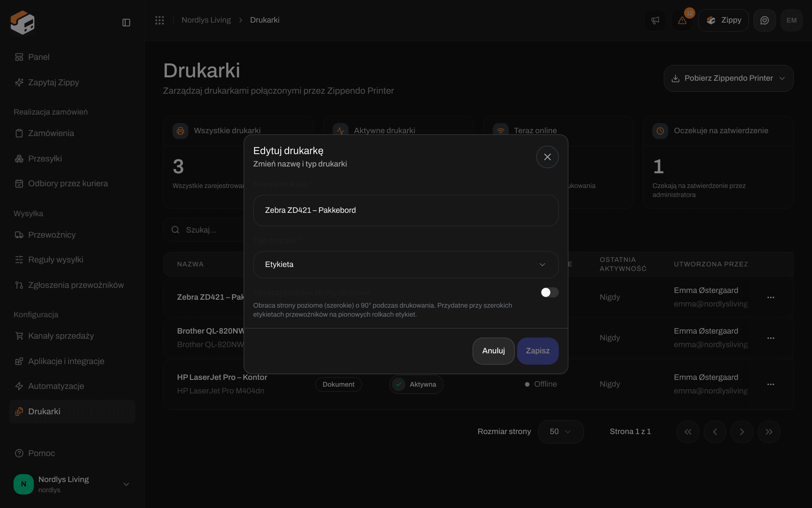Image resolution: width=812 pixels, height=508 pixels.
Task: Open Zgłoszenia przewoźników in sidebar
Action: 72,285
